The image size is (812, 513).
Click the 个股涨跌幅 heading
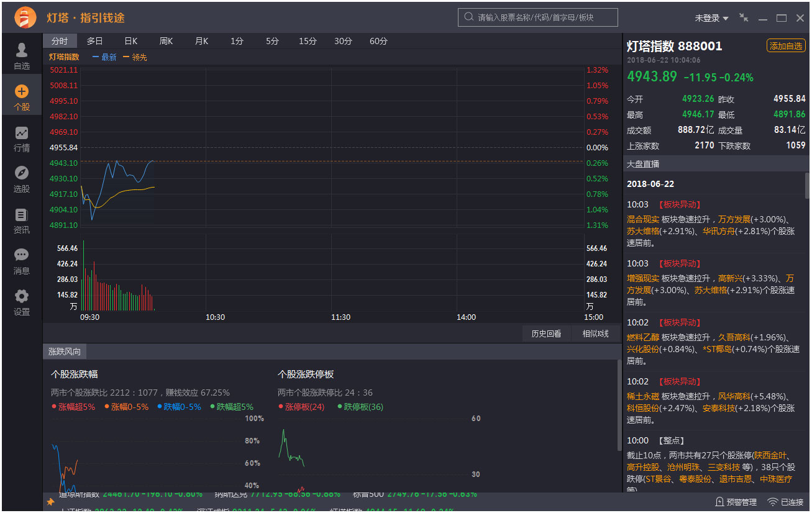coord(74,374)
